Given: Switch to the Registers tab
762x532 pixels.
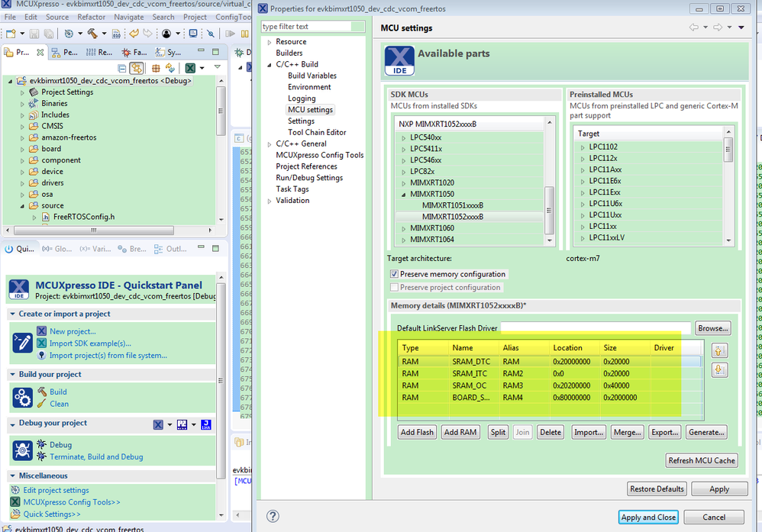Looking at the screenshot, I should tap(98, 53).
